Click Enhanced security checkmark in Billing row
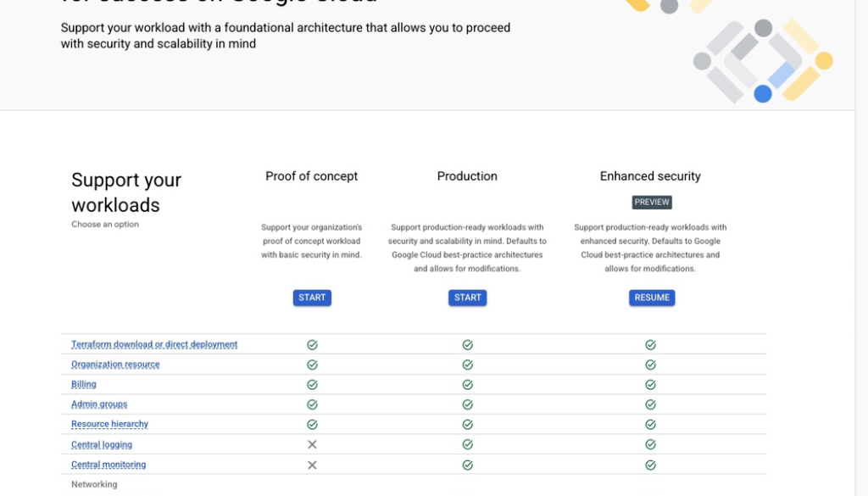The image size is (868, 496). 650,385
